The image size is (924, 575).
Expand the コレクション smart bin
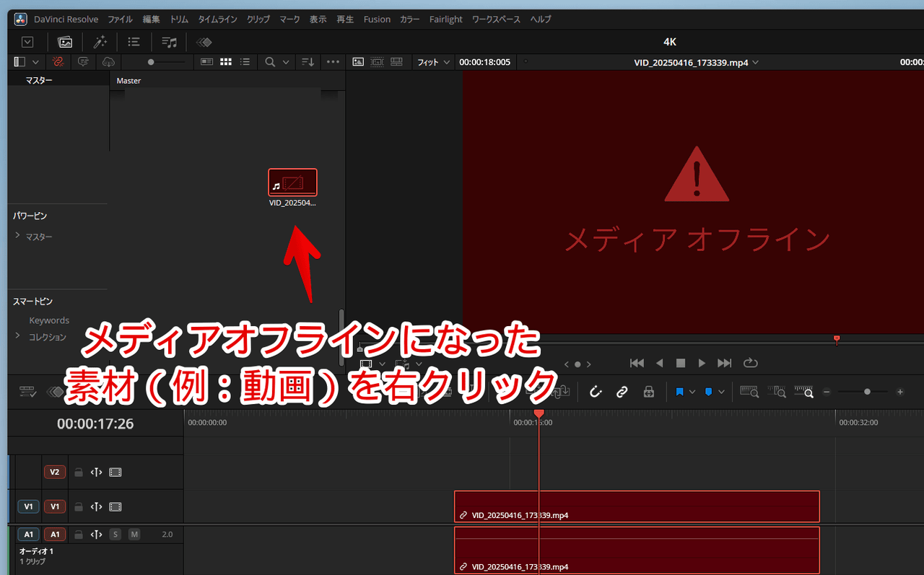point(18,336)
